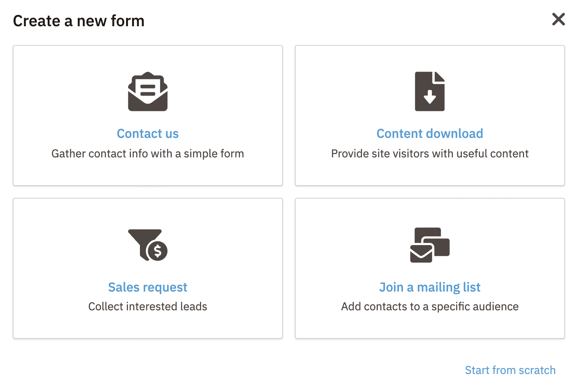Screen dimensions: 577x392
Task: Select the funnel with dollar sign icon
Action: (148, 245)
